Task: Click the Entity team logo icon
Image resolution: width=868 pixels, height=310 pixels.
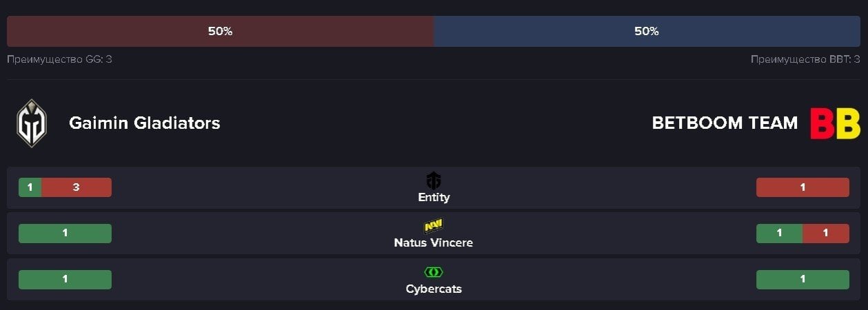Action: point(434,180)
